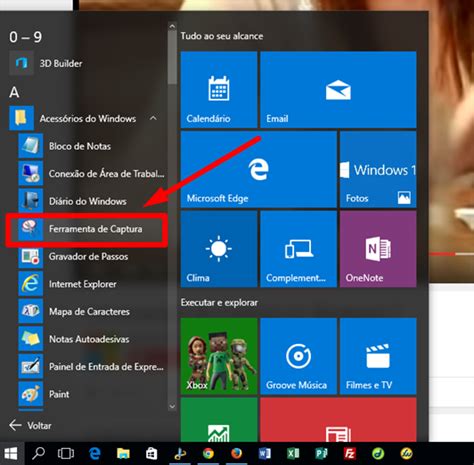This screenshot has width=474, height=465.
Task: Open taskbar search magnifier
Action: pyautogui.click(x=39, y=454)
